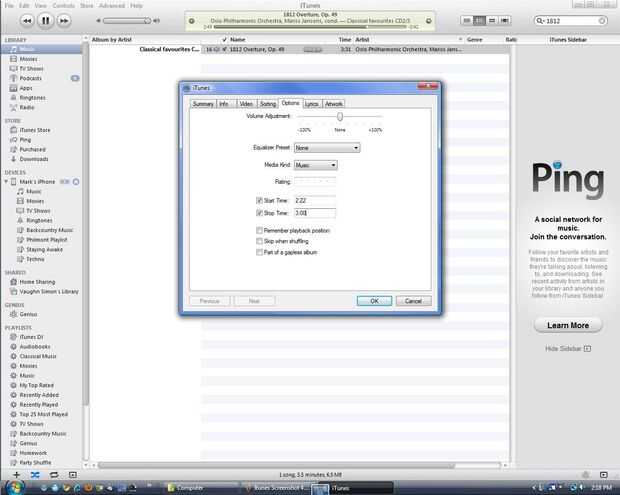Switch to the Info tab
The image size is (620, 495).
point(224,104)
